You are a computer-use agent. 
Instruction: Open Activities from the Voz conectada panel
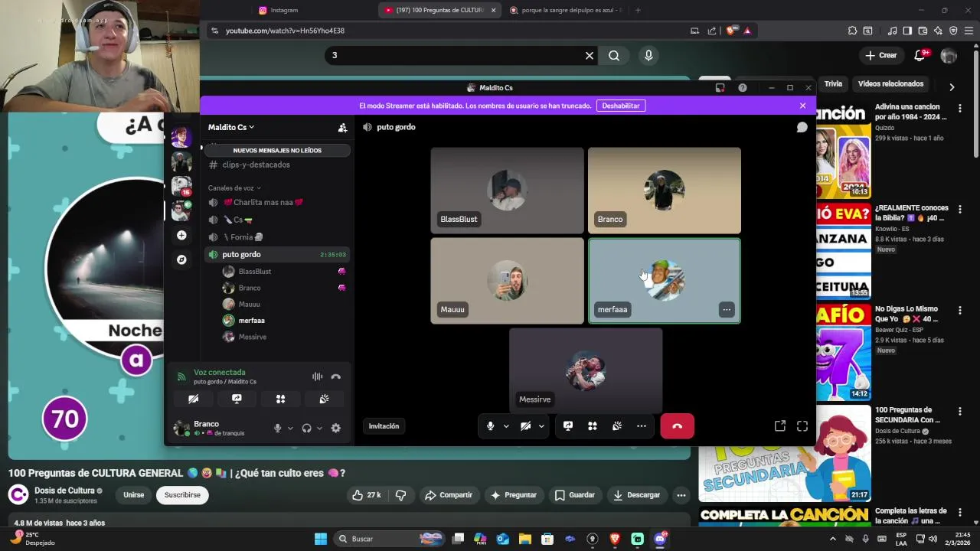[280, 399]
